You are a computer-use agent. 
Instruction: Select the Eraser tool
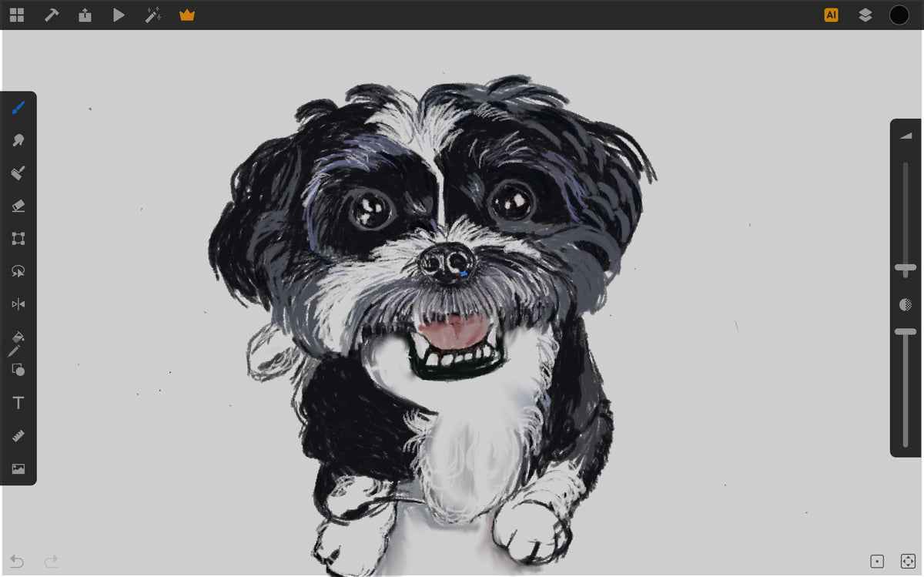(18, 206)
